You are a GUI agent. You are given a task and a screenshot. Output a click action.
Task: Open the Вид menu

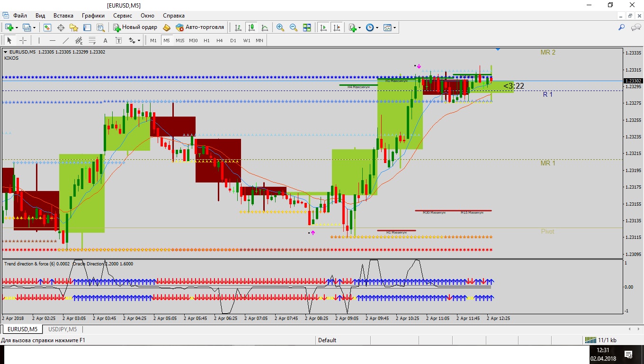tap(40, 16)
